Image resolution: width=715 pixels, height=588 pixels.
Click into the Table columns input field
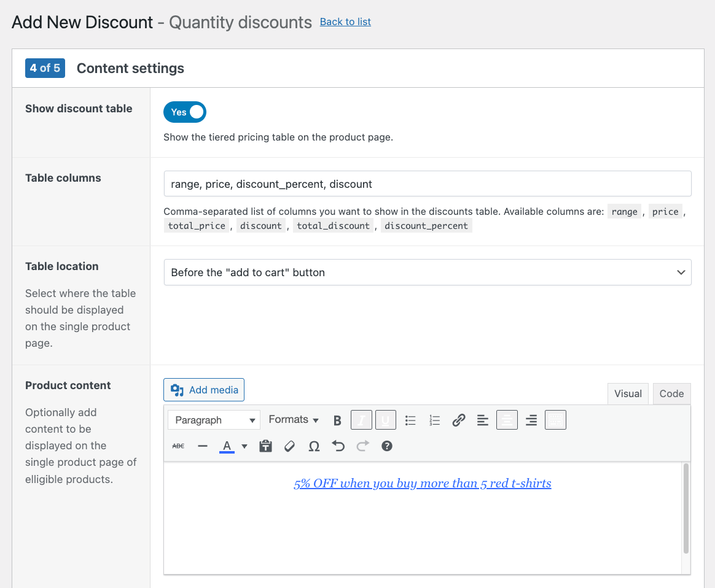coord(428,184)
